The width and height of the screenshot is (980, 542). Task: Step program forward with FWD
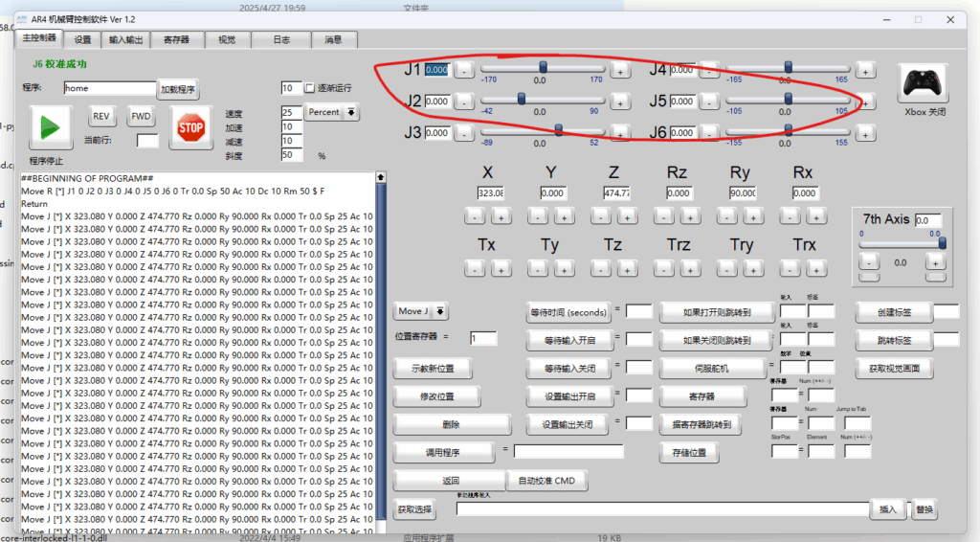coord(141,116)
